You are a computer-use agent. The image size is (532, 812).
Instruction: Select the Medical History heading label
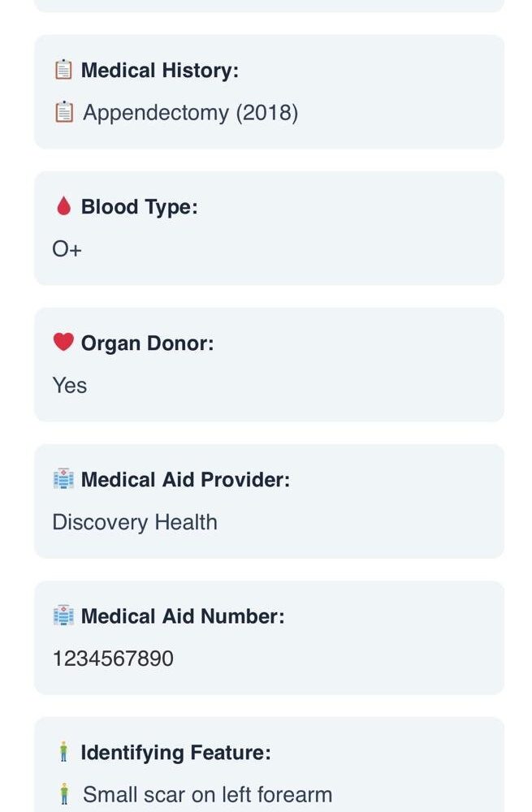point(159,71)
